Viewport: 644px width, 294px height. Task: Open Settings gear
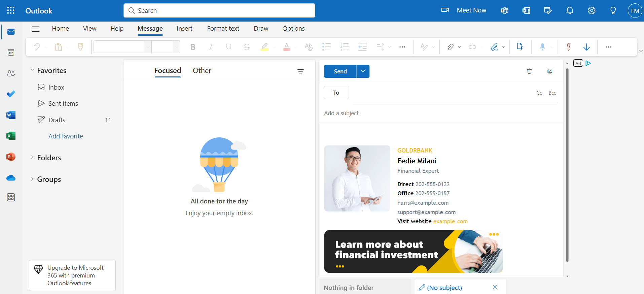click(x=592, y=10)
